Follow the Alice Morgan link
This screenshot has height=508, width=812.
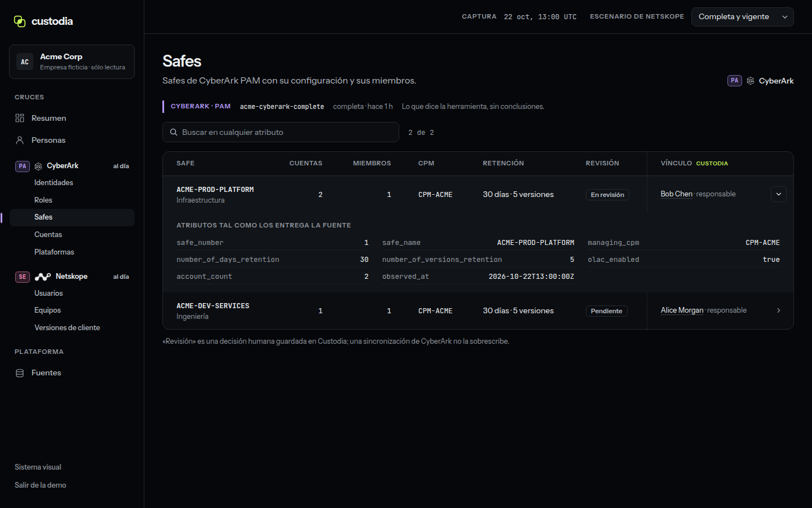(x=682, y=310)
